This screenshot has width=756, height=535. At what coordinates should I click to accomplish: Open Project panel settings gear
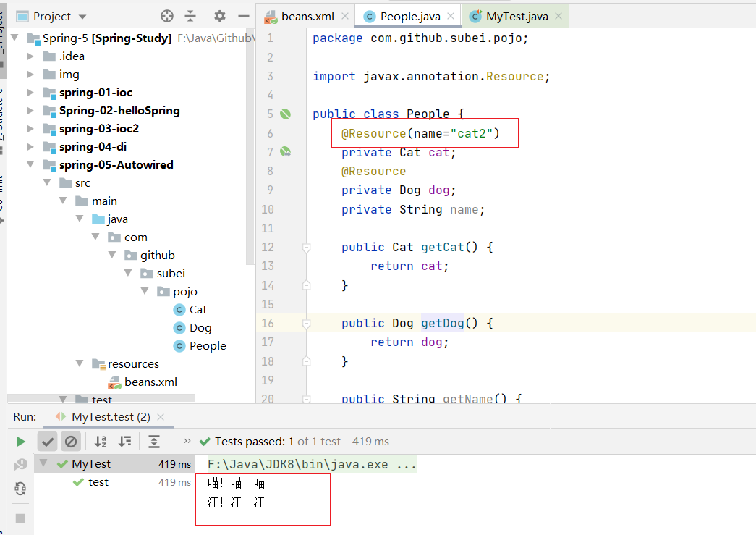click(x=220, y=16)
